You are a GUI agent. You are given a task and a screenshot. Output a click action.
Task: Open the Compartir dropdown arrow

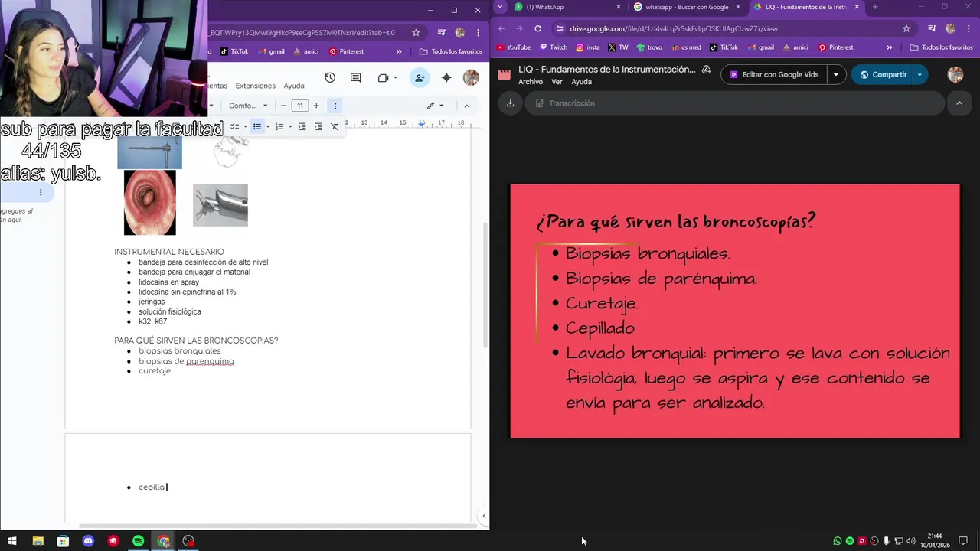[920, 75]
